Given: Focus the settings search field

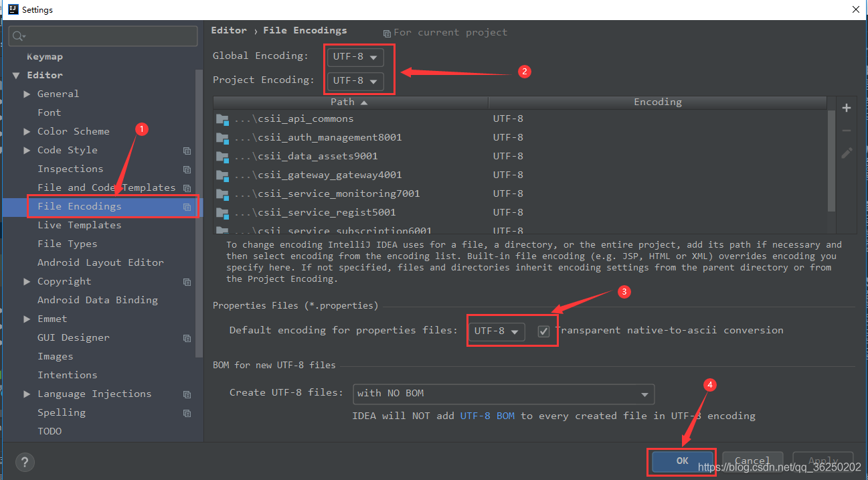Looking at the screenshot, I should (103, 36).
